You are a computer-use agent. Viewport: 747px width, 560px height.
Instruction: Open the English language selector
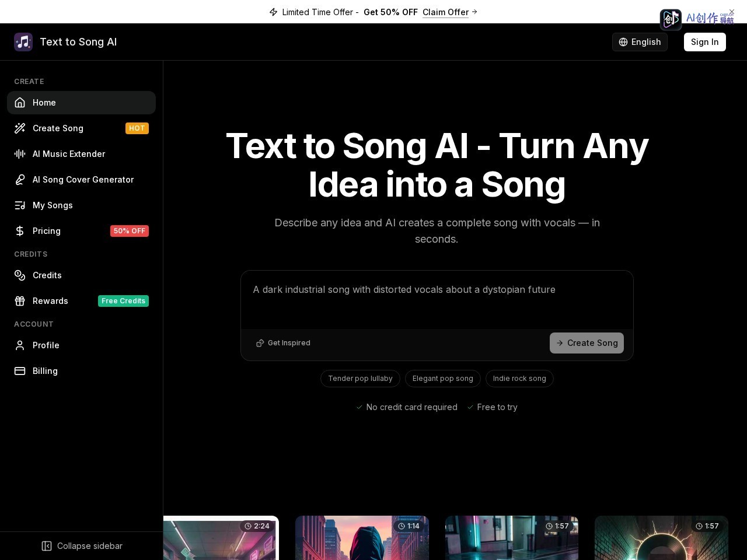(x=640, y=42)
